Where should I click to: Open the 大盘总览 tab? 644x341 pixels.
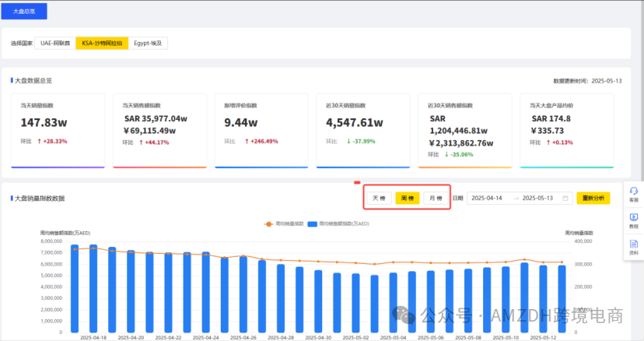[23, 11]
